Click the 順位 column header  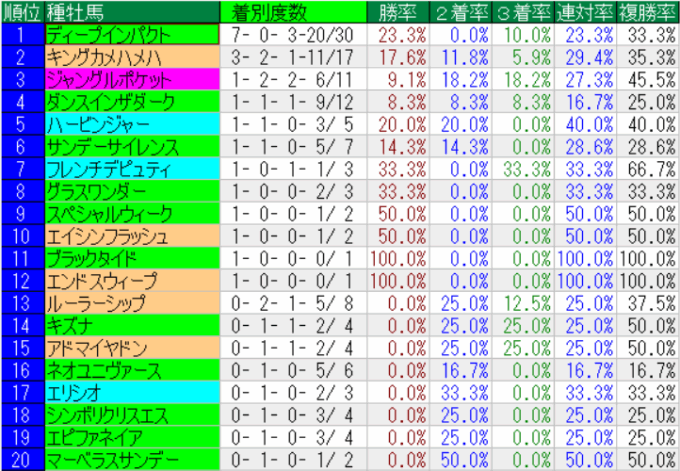(21, 13)
